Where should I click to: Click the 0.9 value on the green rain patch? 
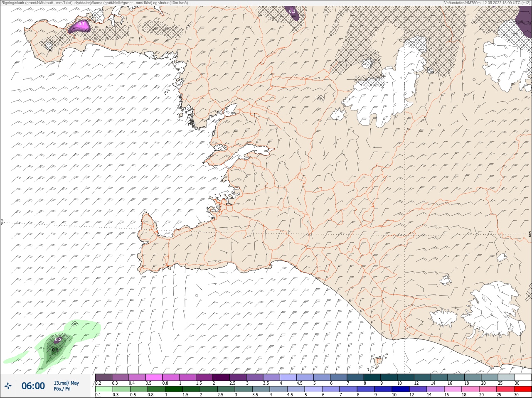(x=55, y=350)
